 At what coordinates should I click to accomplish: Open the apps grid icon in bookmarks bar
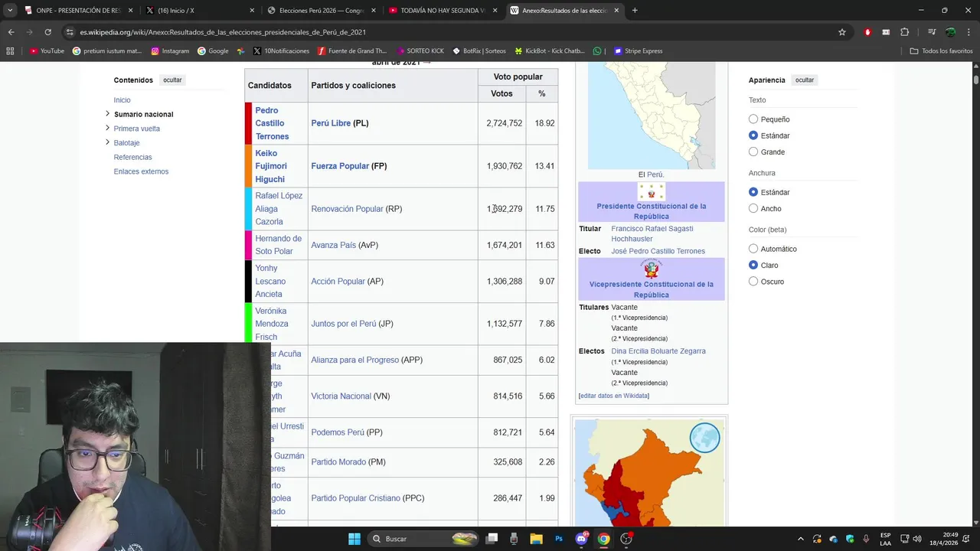pyautogui.click(x=10, y=51)
